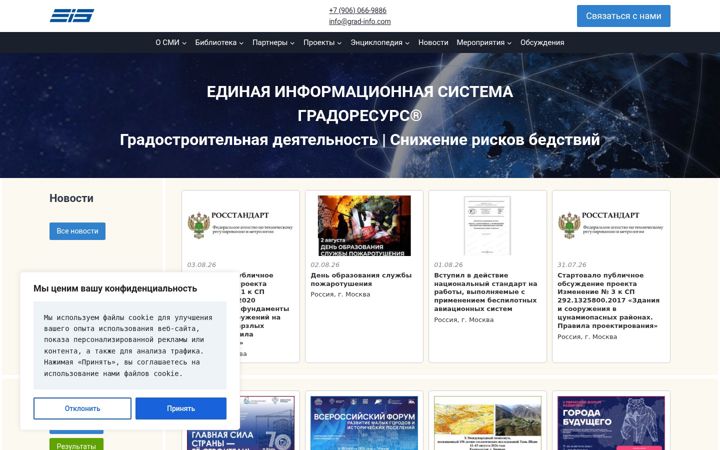Click the Связаться с нами button

pyautogui.click(x=623, y=16)
